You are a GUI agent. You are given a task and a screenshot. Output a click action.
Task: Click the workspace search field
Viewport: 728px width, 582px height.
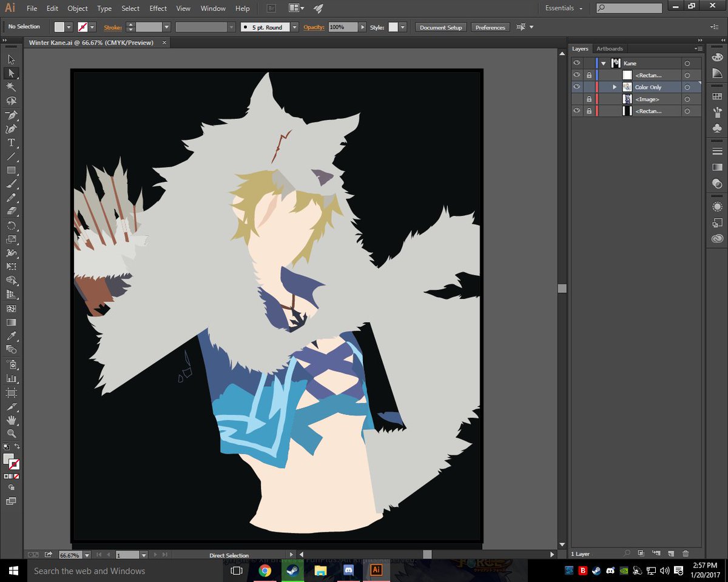coord(629,8)
